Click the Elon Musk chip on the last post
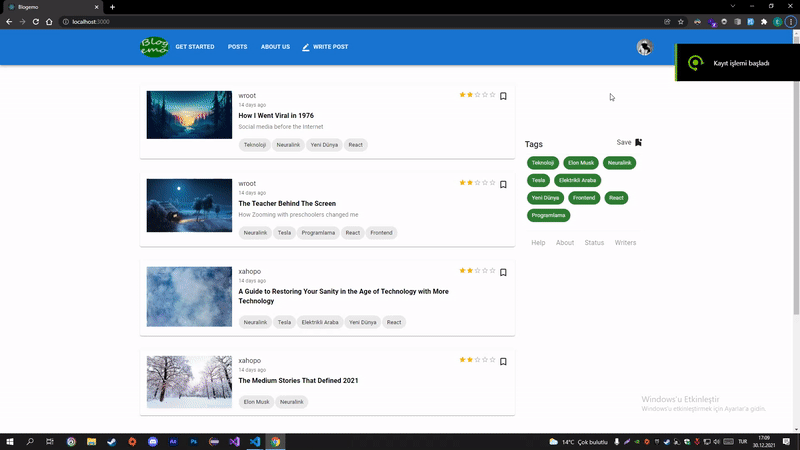Screen dimensions: 800x450 [x=256, y=402]
